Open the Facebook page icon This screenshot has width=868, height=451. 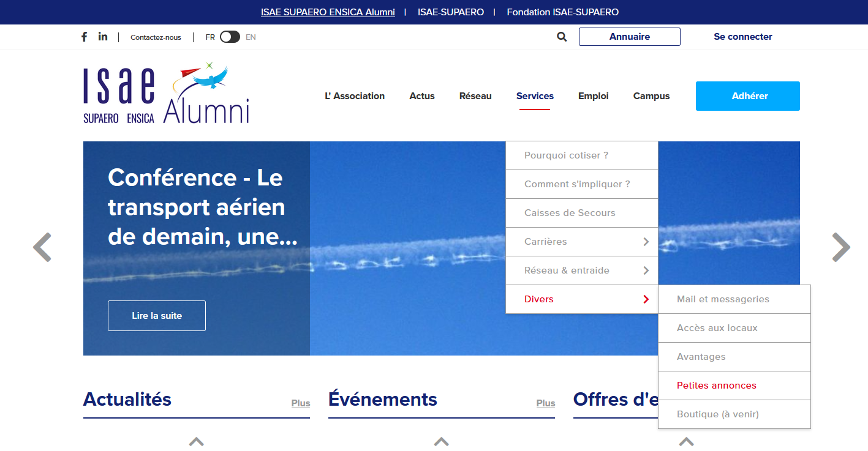click(x=84, y=37)
